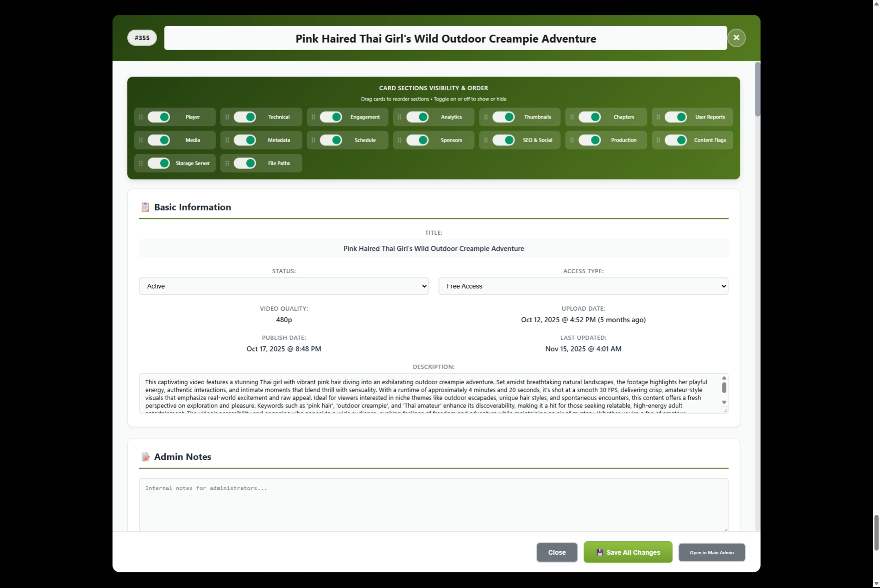Open the Status dropdown showing Active
Screen dimensions: 880x588
tap(283, 286)
